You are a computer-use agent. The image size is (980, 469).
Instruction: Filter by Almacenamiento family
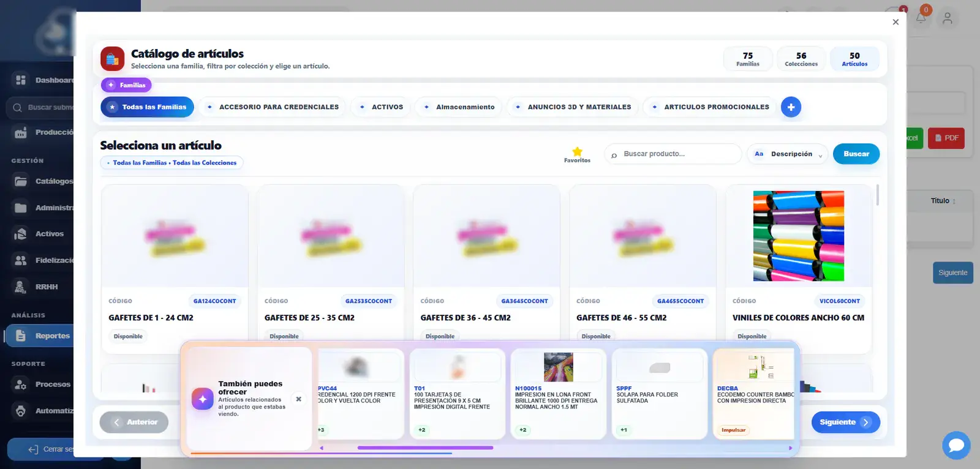tap(458, 107)
